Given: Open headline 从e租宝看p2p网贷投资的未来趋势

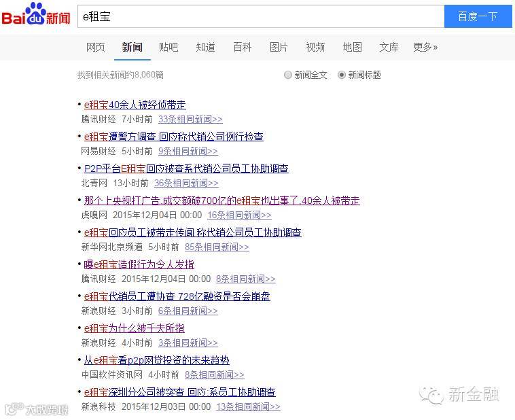Looking at the screenshot, I should tap(157, 360).
